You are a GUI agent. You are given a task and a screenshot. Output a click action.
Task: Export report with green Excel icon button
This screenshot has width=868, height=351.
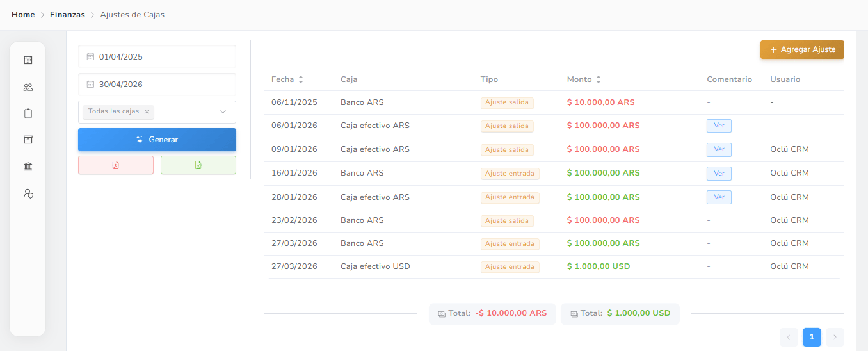198,165
